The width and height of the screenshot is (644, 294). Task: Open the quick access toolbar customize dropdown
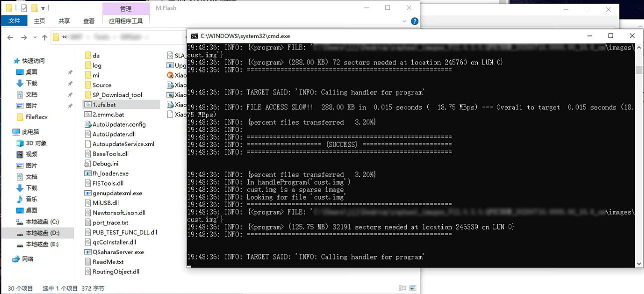point(43,8)
